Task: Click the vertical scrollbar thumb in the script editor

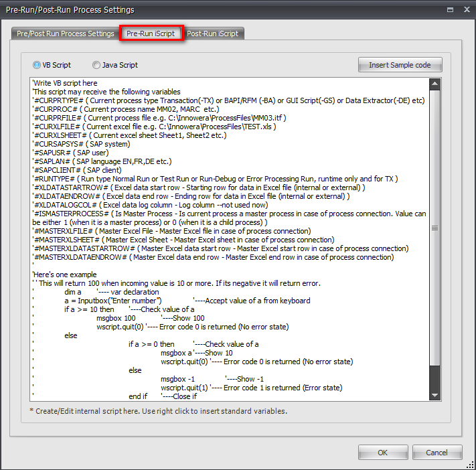Action: [x=434, y=228]
